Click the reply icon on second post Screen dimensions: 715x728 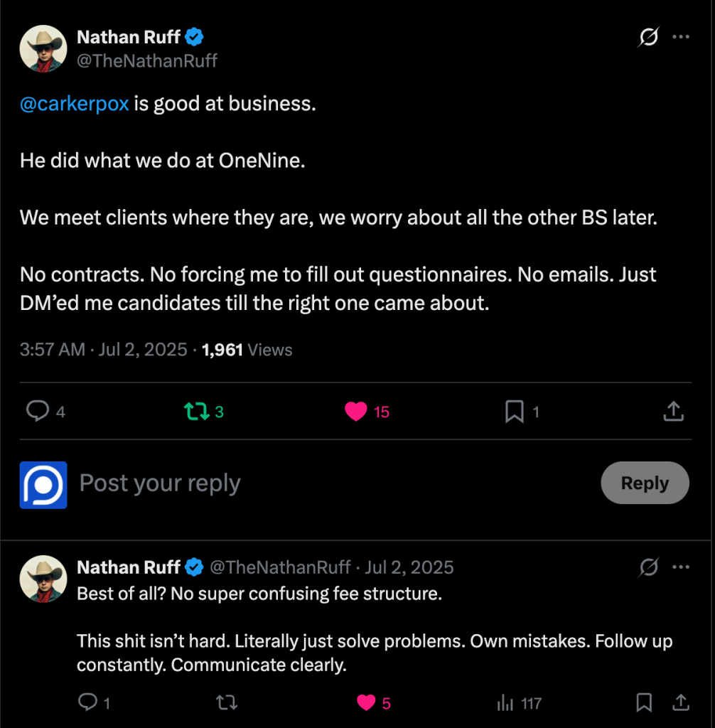(87, 703)
